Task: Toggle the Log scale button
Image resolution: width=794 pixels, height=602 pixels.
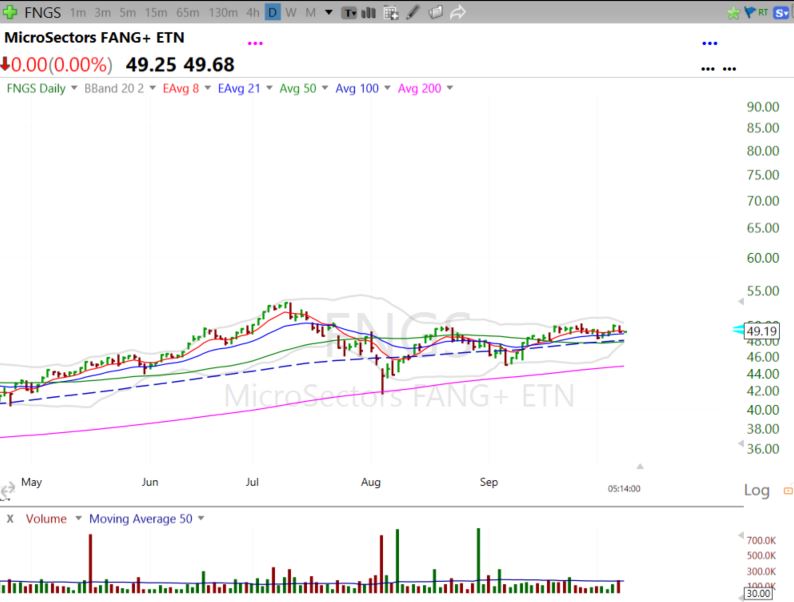Action: 757,490
